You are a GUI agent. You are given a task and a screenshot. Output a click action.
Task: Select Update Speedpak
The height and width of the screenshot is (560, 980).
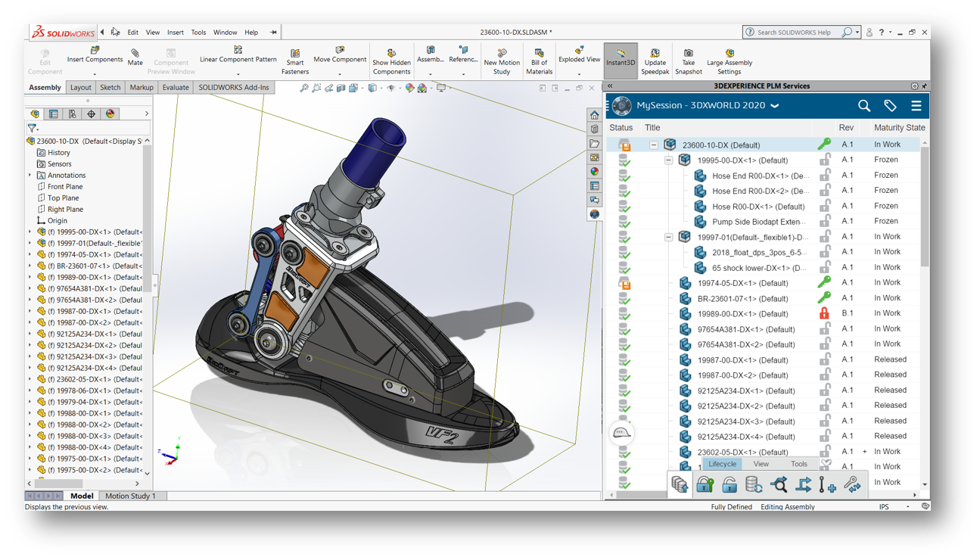pyautogui.click(x=655, y=59)
